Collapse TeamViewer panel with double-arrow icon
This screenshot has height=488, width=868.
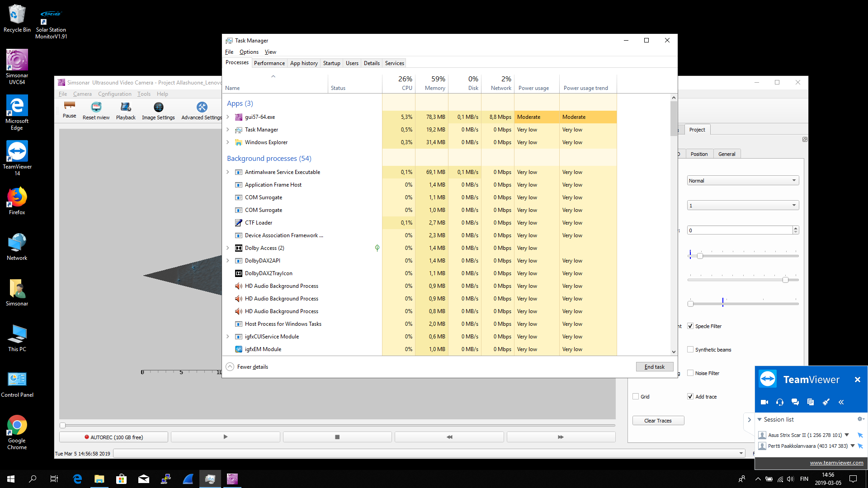coord(841,402)
